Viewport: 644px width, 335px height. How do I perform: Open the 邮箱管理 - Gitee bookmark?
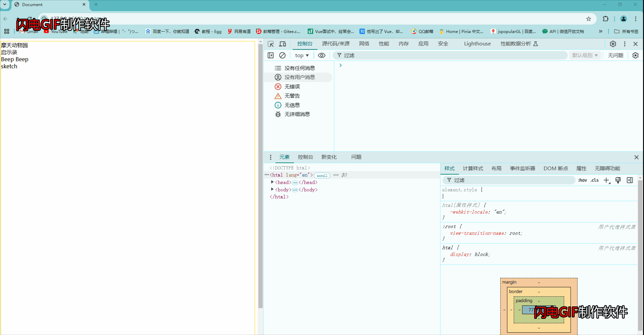pos(278,31)
